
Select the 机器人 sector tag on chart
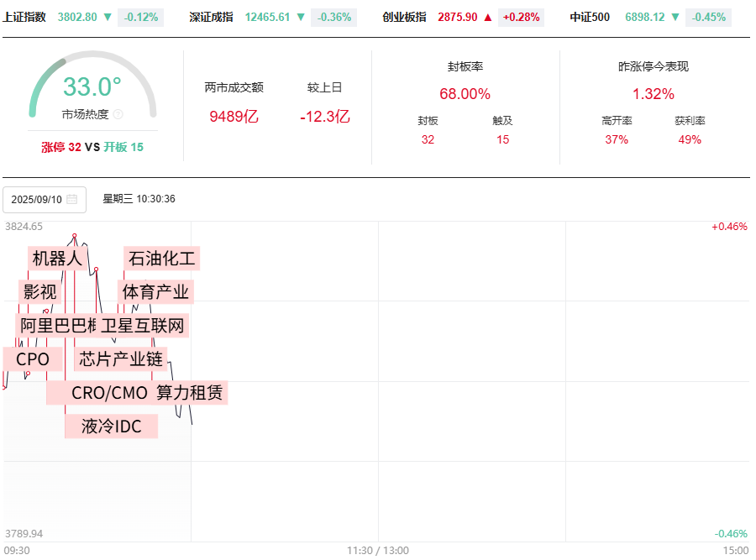tap(57, 259)
